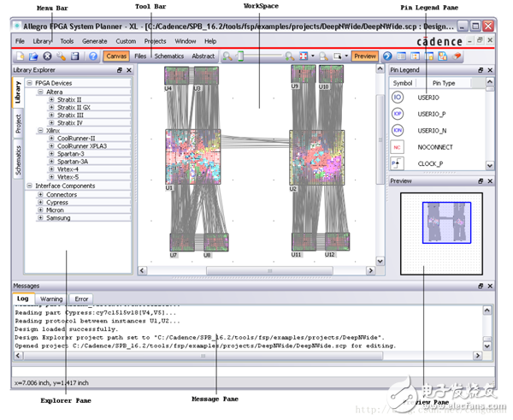Image resolution: width=513 pixels, height=420 pixels.
Task: Collapse the FPGA Devices tree node
Action: (29, 83)
